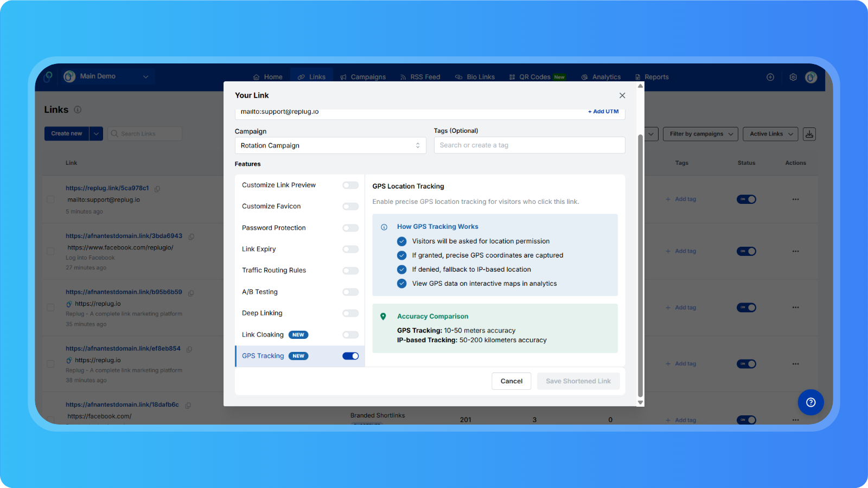
Task: Click the plus circle icon in header
Action: click(770, 77)
